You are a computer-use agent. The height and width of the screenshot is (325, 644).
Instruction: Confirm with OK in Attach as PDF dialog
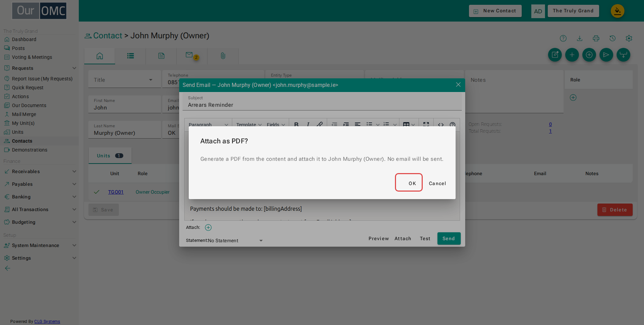(409, 183)
